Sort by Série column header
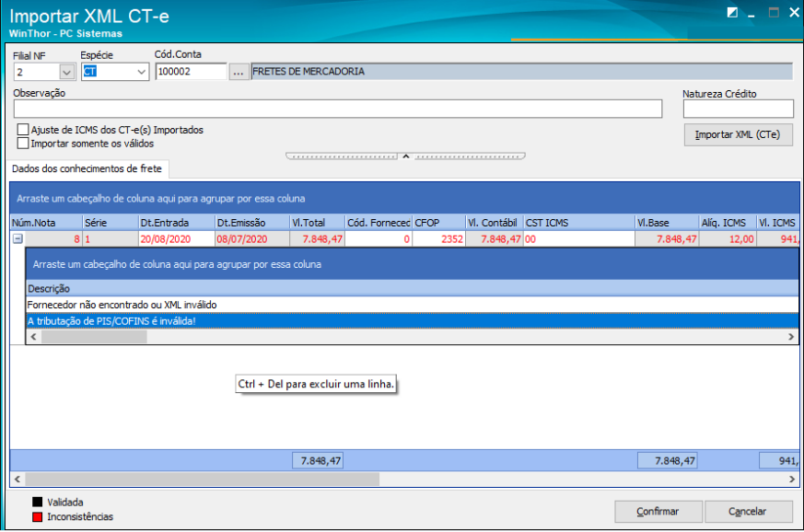Image resolution: width=804 pixels, height=532 pixels. click(111, 223)
